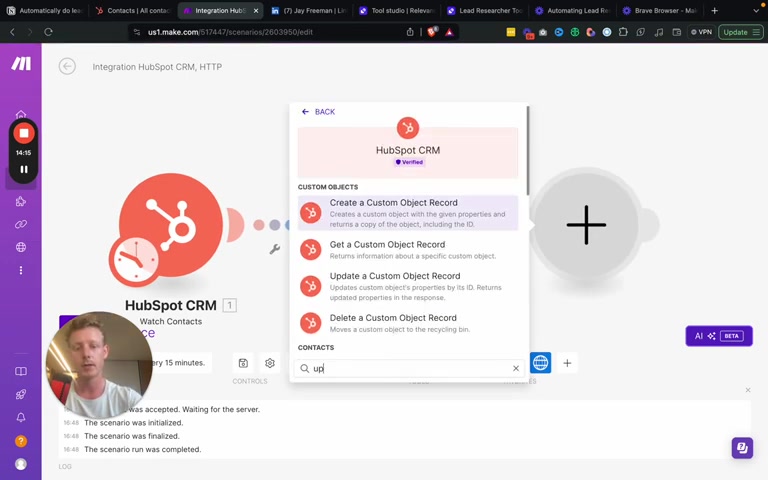Click the clock schedule icon on module
Screen dimensions: 768x480
point(135,261)
